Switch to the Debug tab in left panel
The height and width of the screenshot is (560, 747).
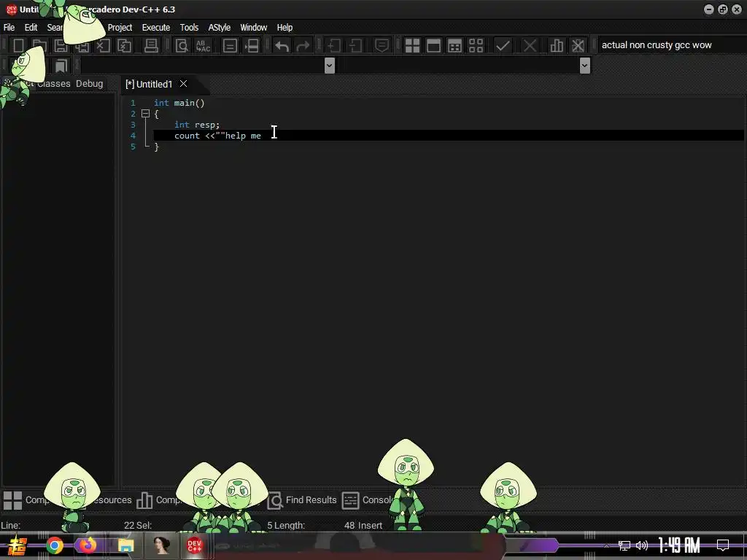pos(89,84)
